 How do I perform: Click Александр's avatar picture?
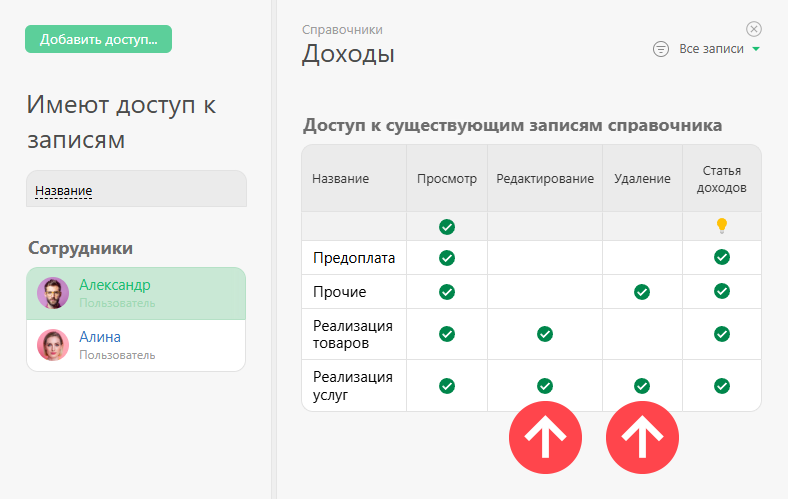click(53, 293)
